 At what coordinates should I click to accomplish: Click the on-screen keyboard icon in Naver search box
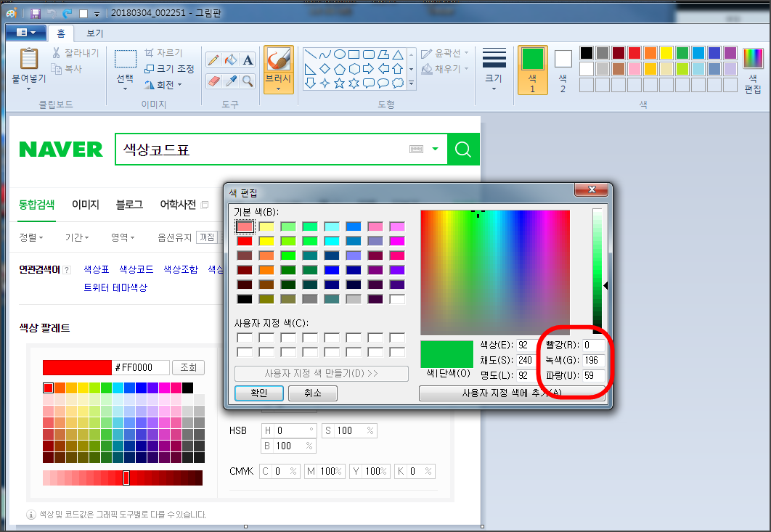[417, 149]
